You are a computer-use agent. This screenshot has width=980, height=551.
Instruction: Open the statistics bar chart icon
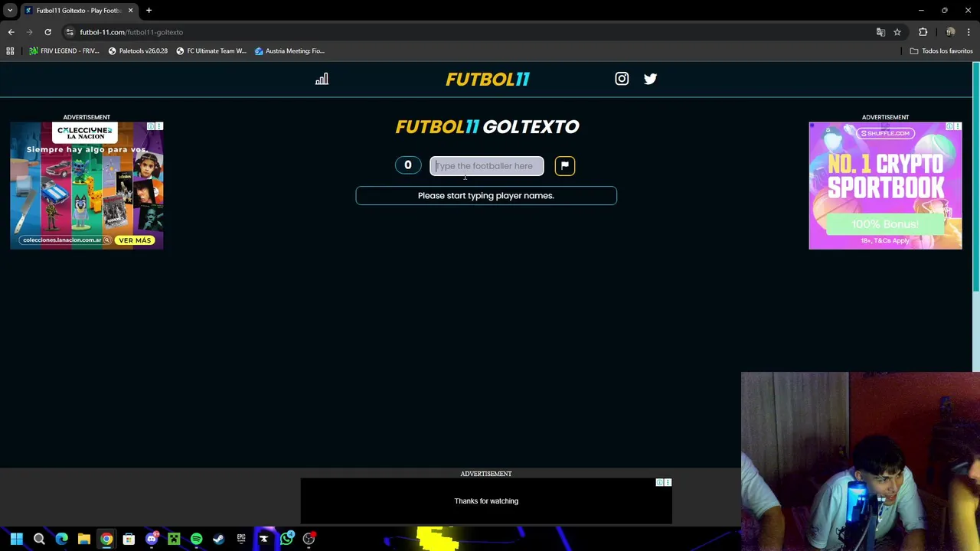(x=322, y=79)
